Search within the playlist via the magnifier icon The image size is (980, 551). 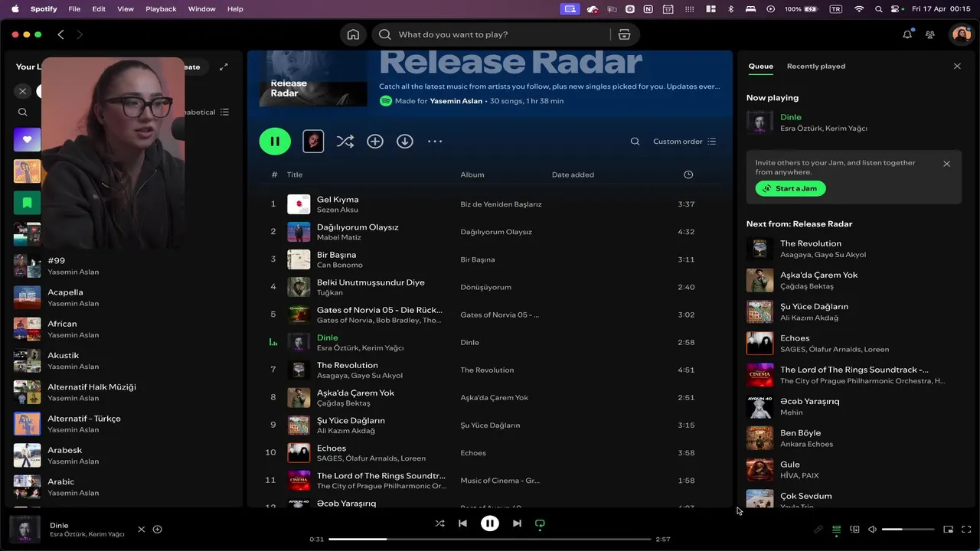[x=635, y=142]
